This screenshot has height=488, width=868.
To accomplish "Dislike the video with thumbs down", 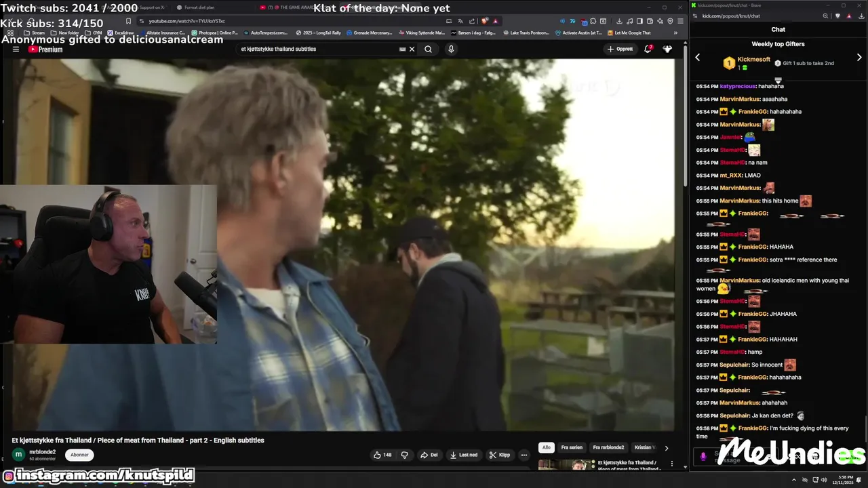I will [405, 455].
